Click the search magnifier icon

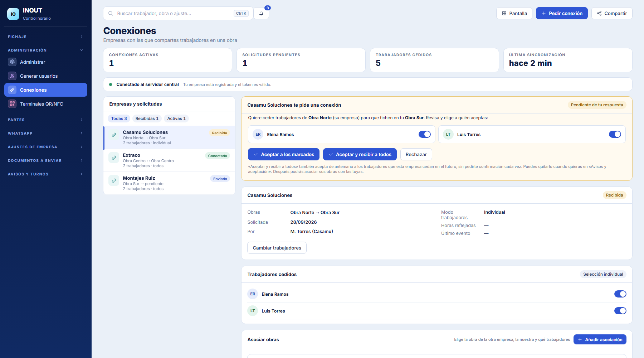click(111, 13)
